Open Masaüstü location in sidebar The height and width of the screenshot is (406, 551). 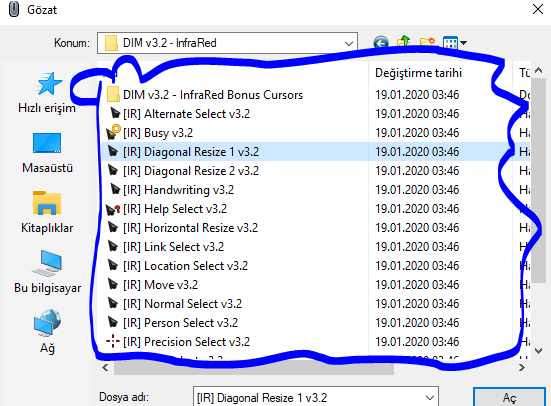(47, 153)
